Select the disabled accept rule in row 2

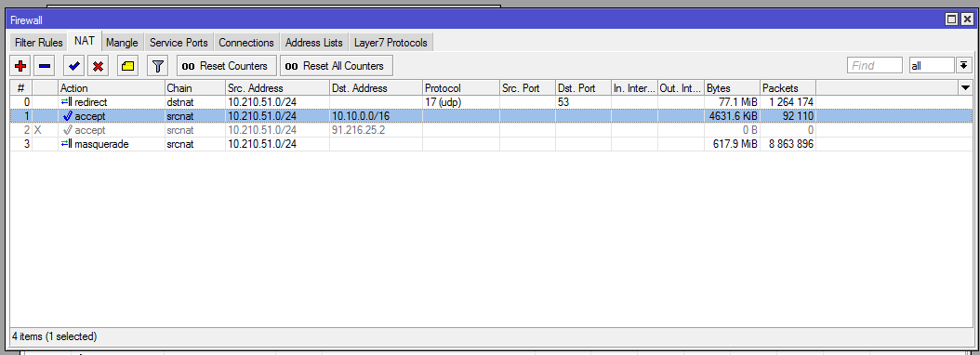[x=491, y=130]
